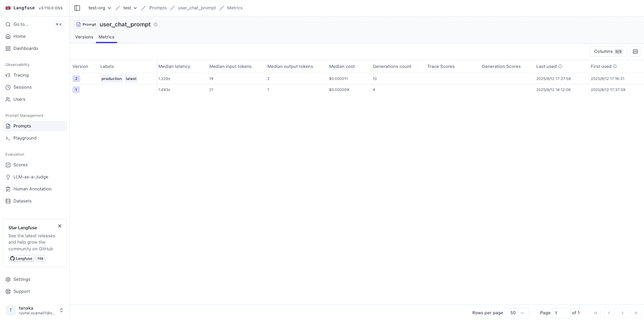Click the Datasets database icon
Image resolution: width=644 pixels, height=321 pixels.
tap(8, 201)
